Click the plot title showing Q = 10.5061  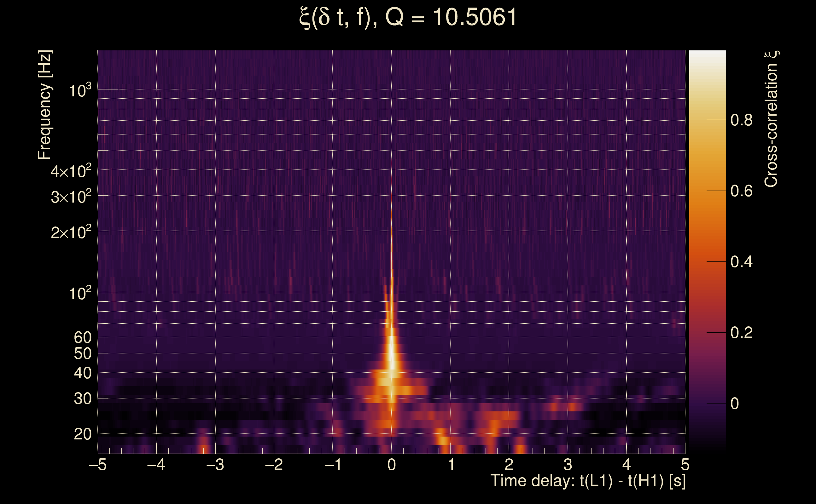click(408, 17)
